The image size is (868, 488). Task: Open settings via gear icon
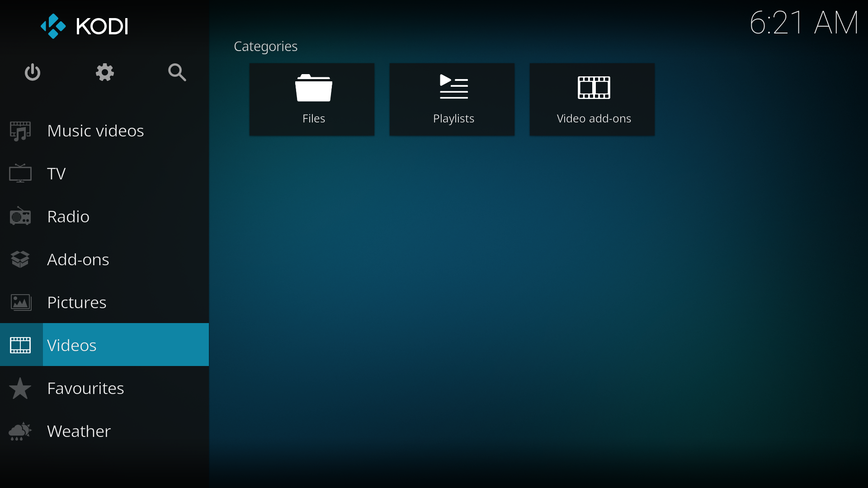click(104, 72)
